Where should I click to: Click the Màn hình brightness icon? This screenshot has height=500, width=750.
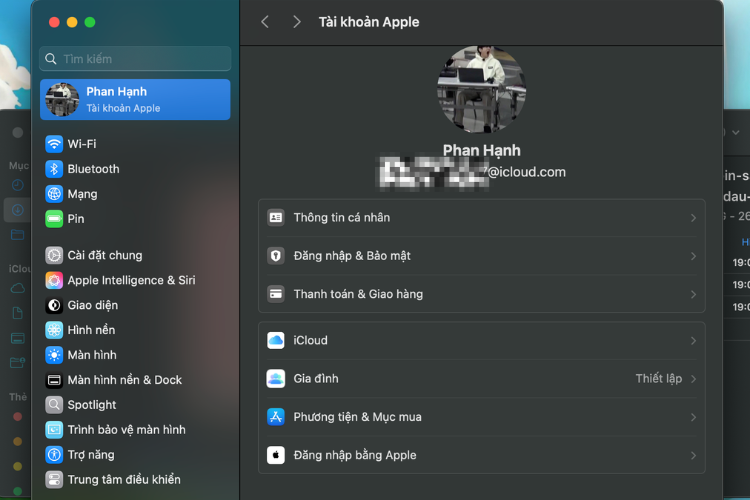point(54,355)
